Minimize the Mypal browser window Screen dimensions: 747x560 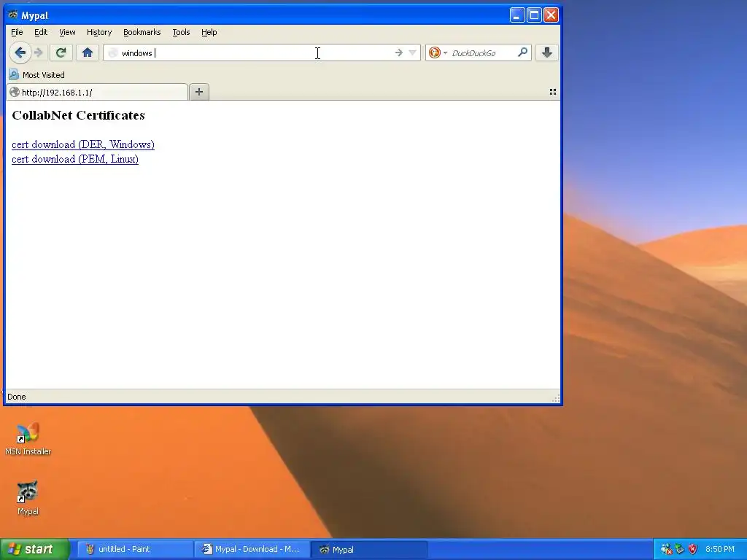click(517, 15)
